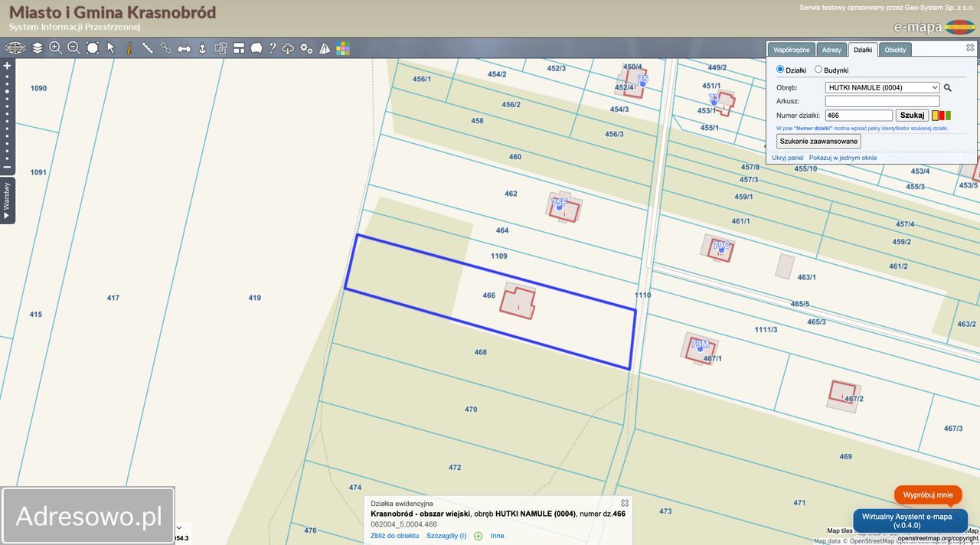Select the Budynki radio button

(818, 70)
